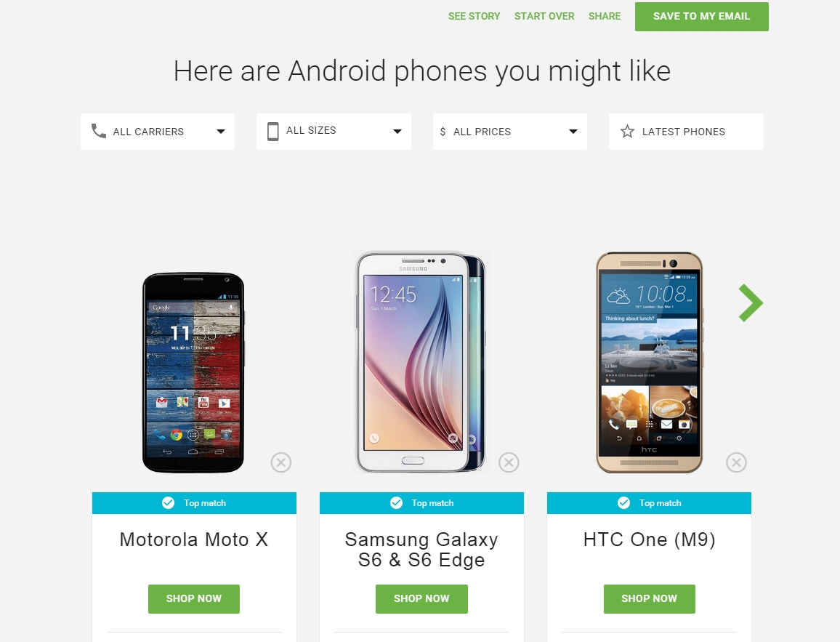Screen dimensions: 840x642
Task: Click the dollar sign price icon
Action: pos(443,132)
